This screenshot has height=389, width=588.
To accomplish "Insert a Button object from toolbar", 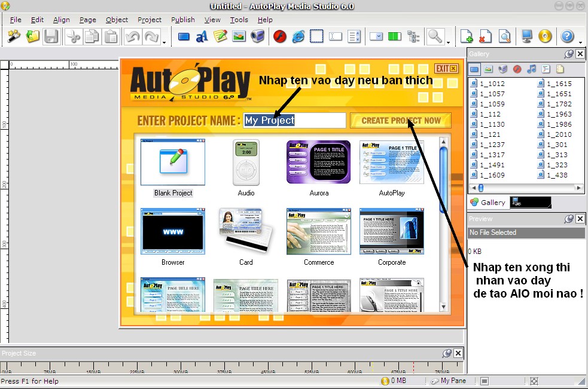I will pyautogui.click(x=184, y=36).
